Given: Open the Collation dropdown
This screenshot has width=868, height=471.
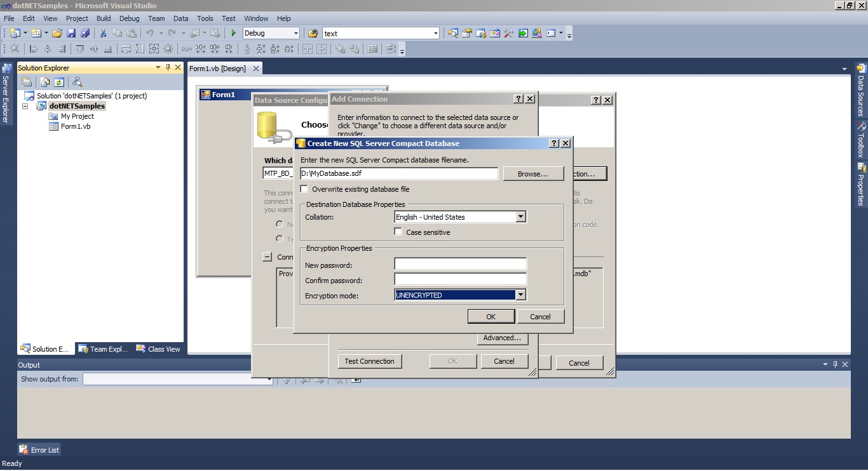Looking at the screenshot, I should 520,216.
